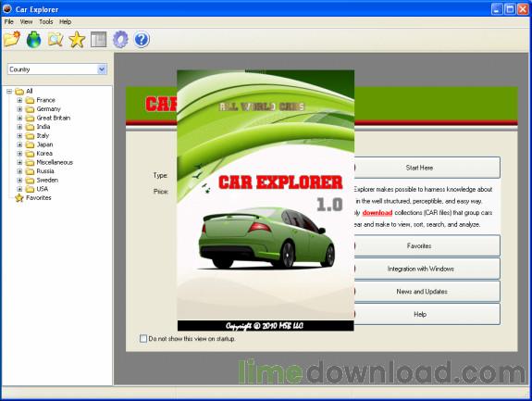Click the Car Explorer splash screen image

pos(266,200)
